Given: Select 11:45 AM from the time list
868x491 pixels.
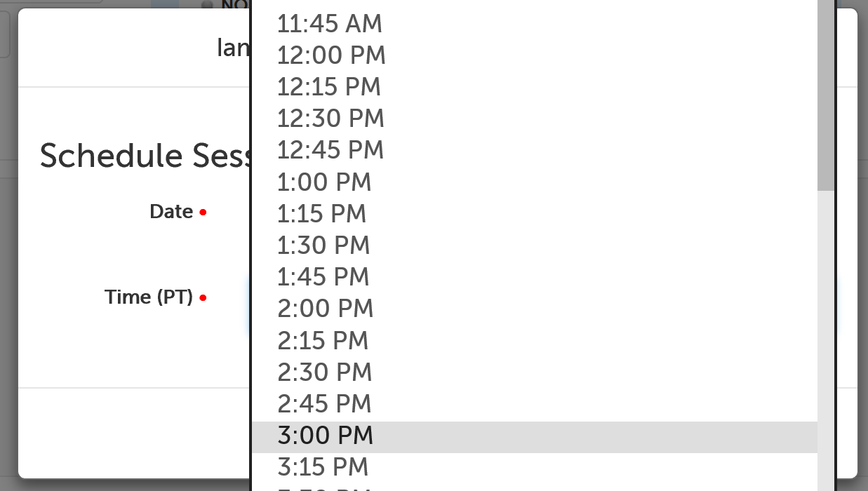Looking at the screenshot, I should pyautogui.click(x=330, y=23).
